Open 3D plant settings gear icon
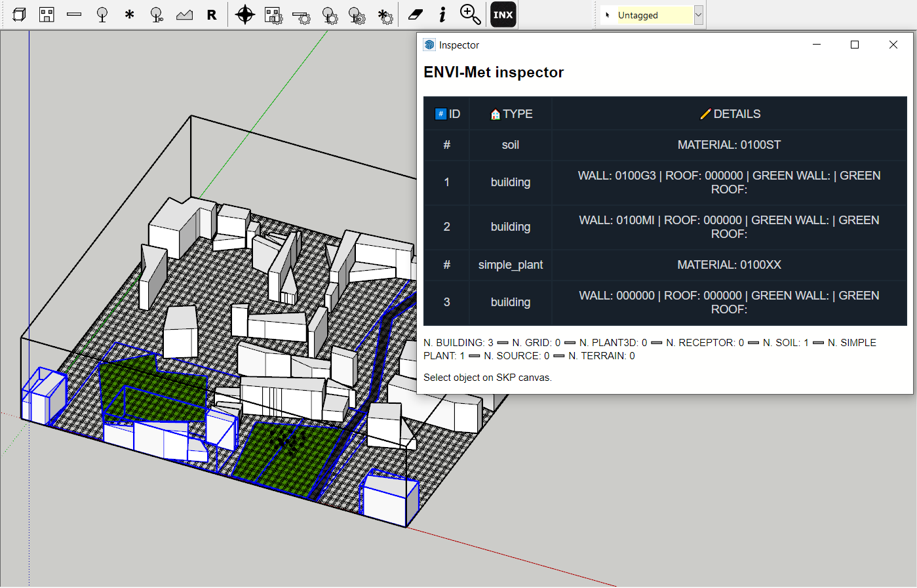This screenshot has width=917, height=588. tap(357, 15)
